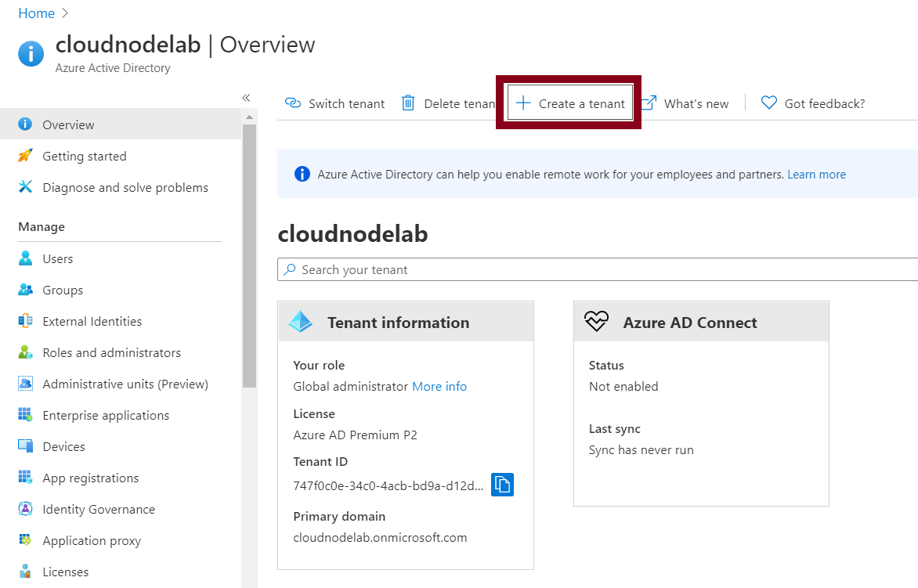Click the Groups icon in sidebar
Image resolution: width=918 pixels, height=588 pixels.
[x=25, y=290]
